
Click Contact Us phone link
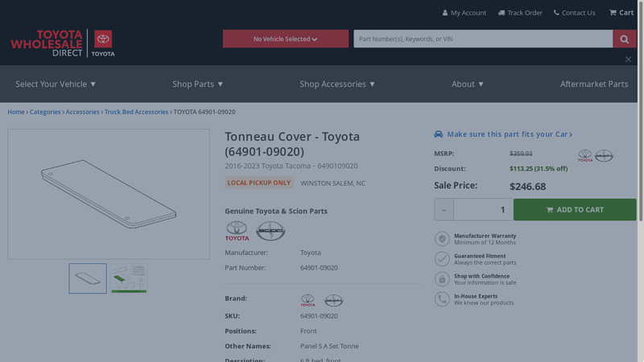click(x=574, y=13)
